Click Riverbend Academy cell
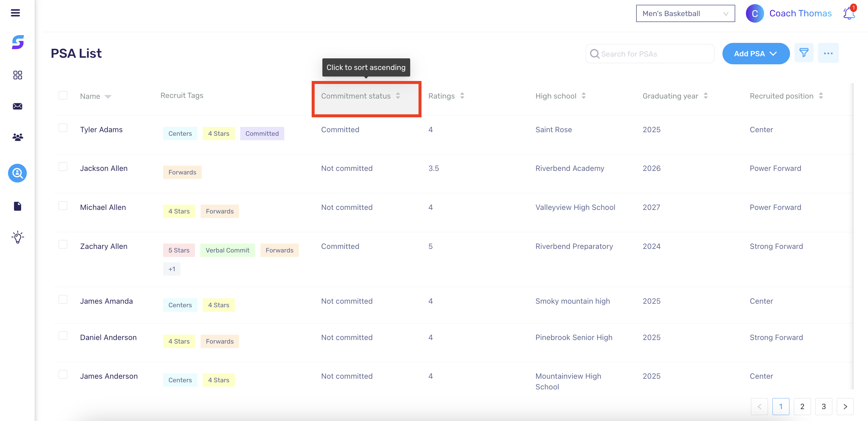This screenshot has width=868, height=421. click(x=570, y=168)
